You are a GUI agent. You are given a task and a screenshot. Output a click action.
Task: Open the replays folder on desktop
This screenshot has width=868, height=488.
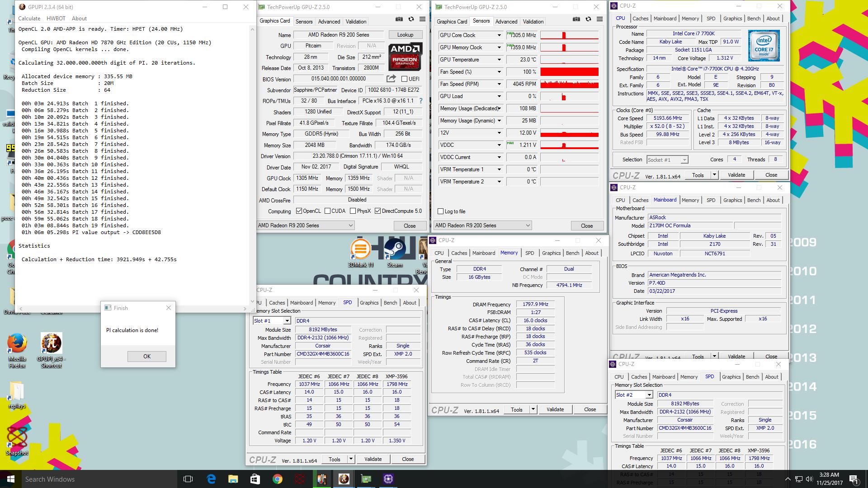coord(17,395)
